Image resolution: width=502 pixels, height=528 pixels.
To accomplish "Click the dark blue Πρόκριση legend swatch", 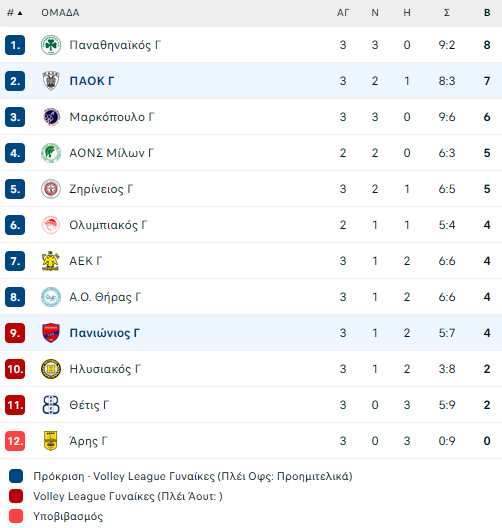I will click(16, 476).
